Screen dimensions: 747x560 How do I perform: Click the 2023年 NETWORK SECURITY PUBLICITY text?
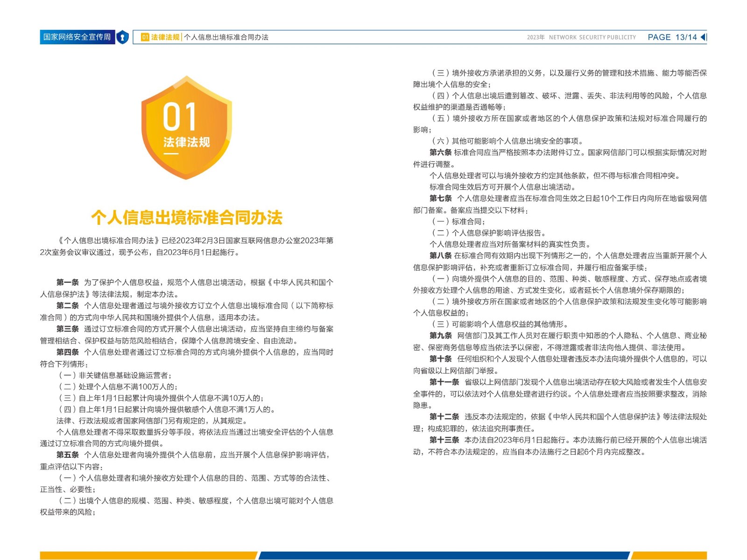[581, 37]
